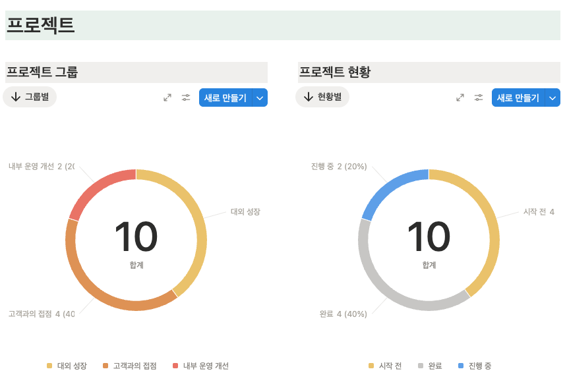The height and width of the screenshot is (392, 567).
Task: Click the 대외 성장 legend color square
Action: [x=48, y=366]
